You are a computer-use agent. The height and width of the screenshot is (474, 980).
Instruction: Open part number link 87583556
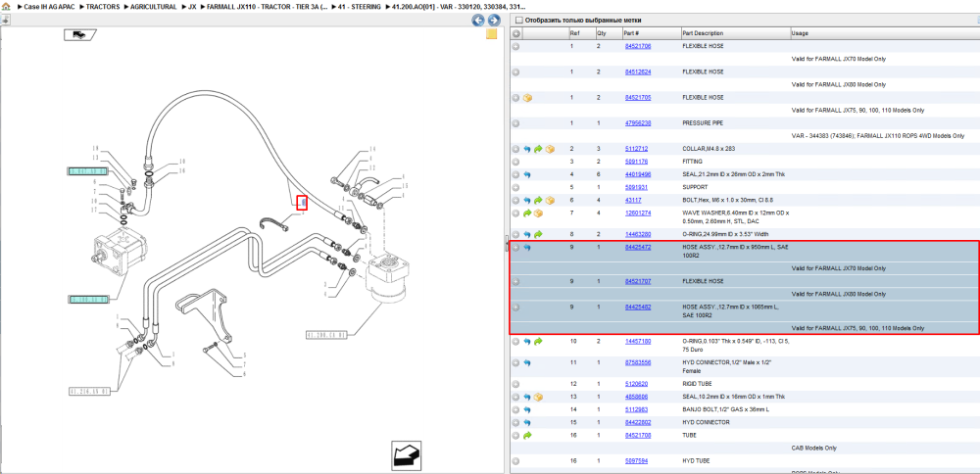[x=638, y=362]
